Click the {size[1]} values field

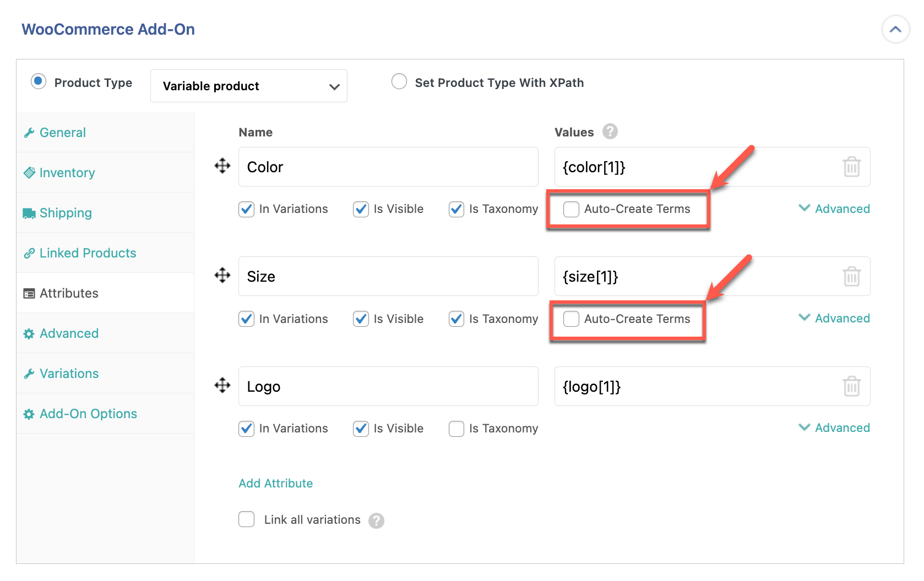point(712,276)
